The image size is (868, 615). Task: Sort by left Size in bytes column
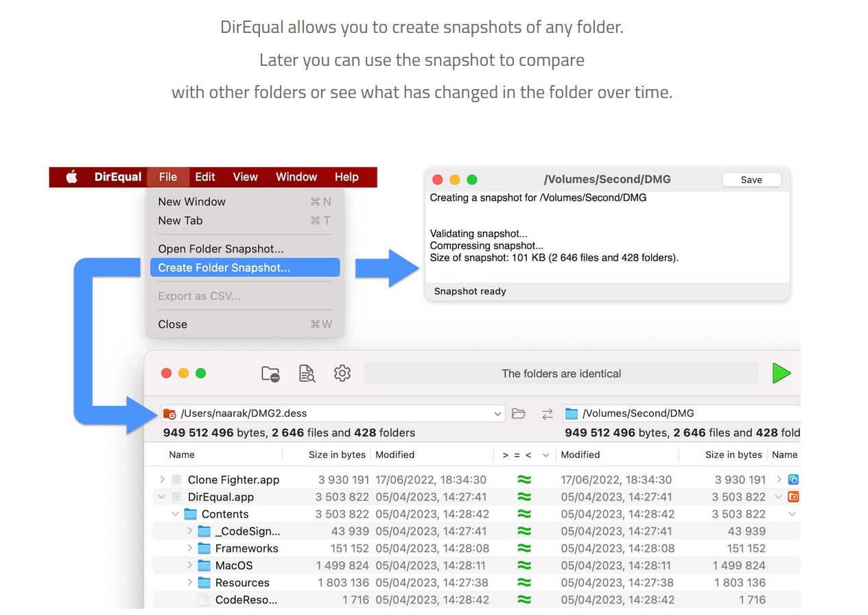tap(337, 455)
